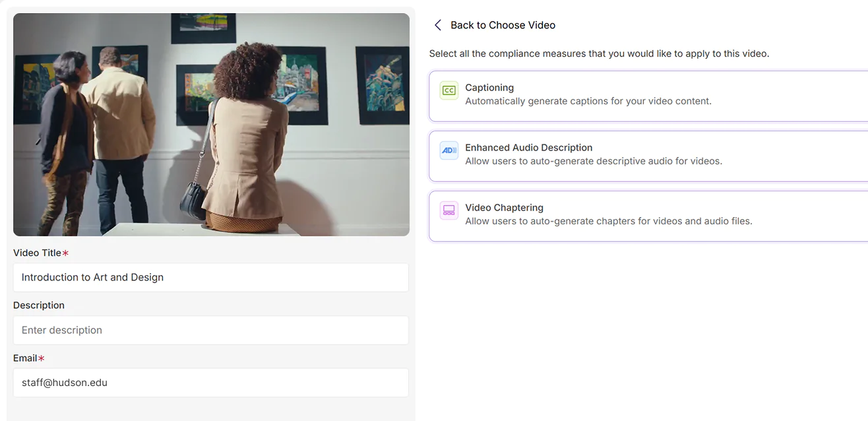This screenshot has height=421, width=868.
Task: Click the back chevron arrow icon
Action: (437, 24)
